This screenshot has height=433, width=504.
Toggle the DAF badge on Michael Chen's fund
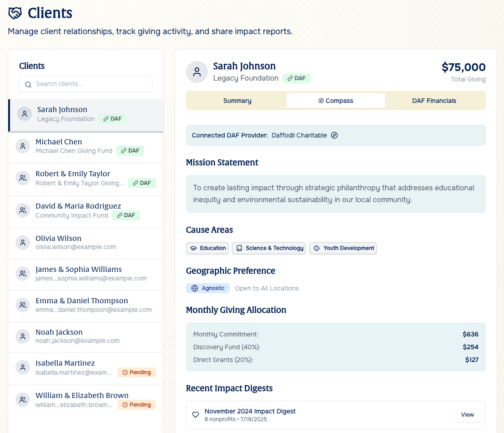130,150
